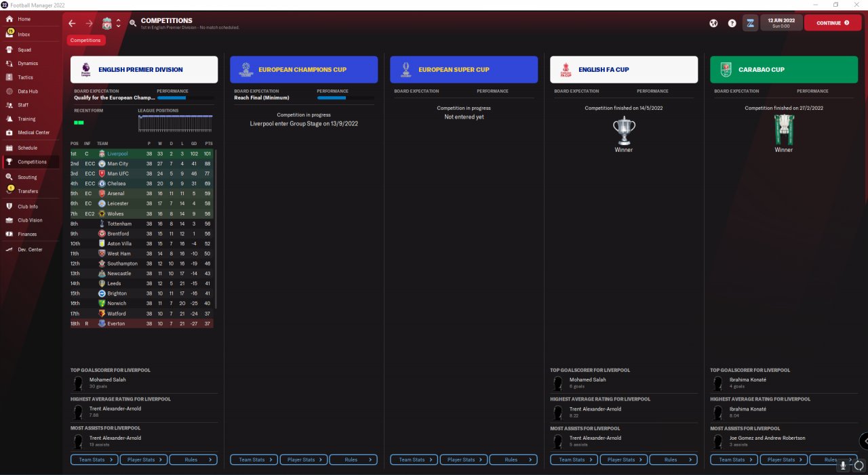Open Player Stats under English Premier Division
Viewport: 868px width, 475px height.
(144, 459)
